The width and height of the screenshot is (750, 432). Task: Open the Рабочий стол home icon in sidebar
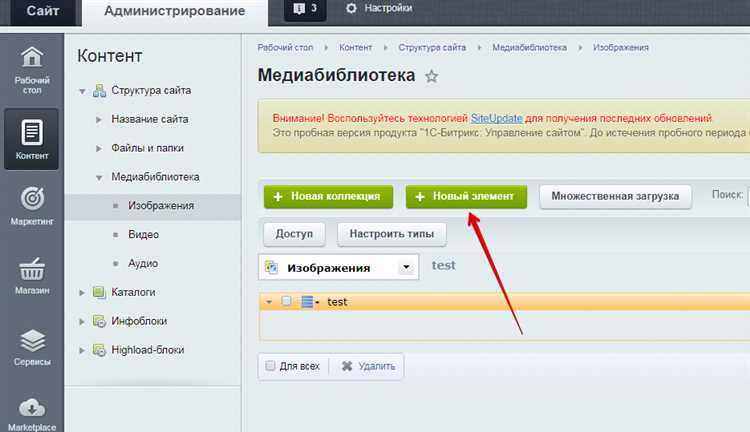[x=32, y=57]
